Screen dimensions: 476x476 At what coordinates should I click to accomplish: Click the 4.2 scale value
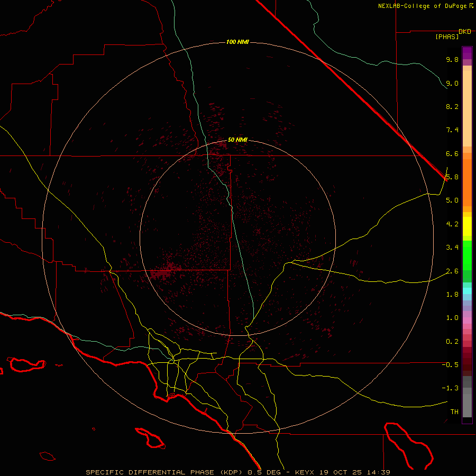click(452, 224)
